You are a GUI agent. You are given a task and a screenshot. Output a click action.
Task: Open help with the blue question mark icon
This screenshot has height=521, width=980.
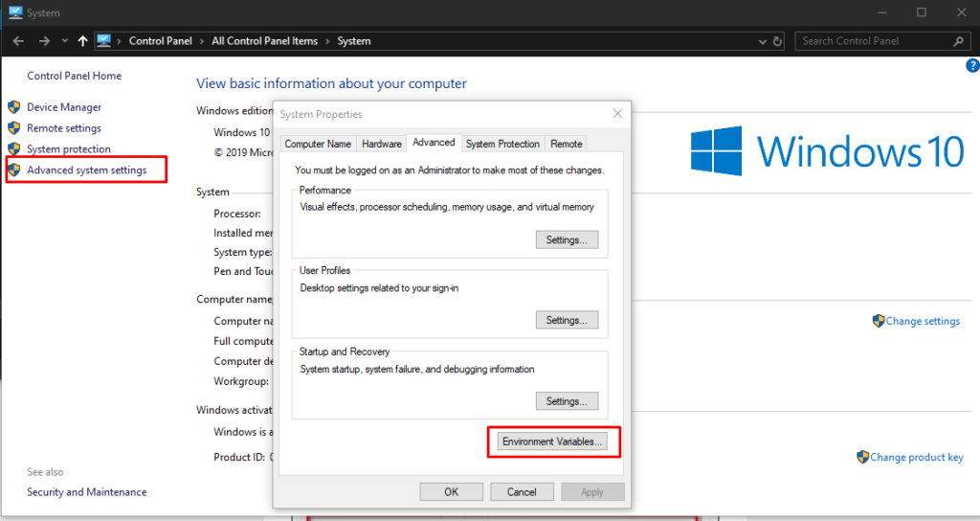pyautogui.click(x=972, y=65)
